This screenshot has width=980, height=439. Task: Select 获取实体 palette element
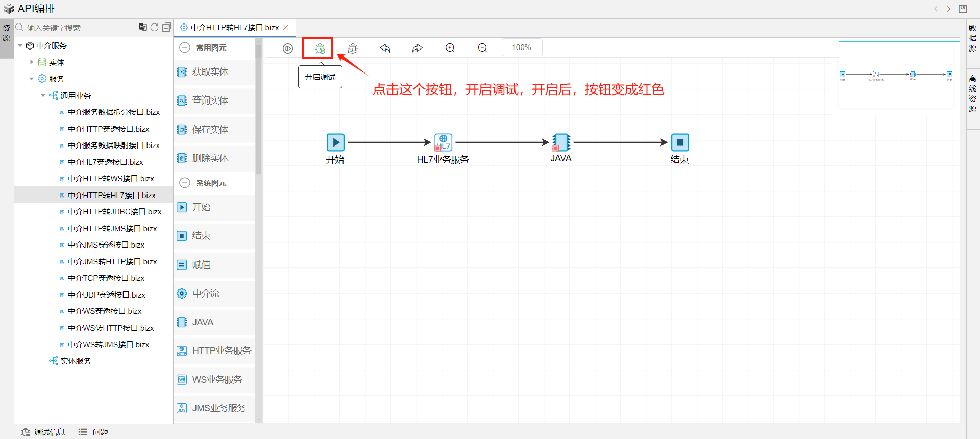pyautogui.click(x=214, y=72)
